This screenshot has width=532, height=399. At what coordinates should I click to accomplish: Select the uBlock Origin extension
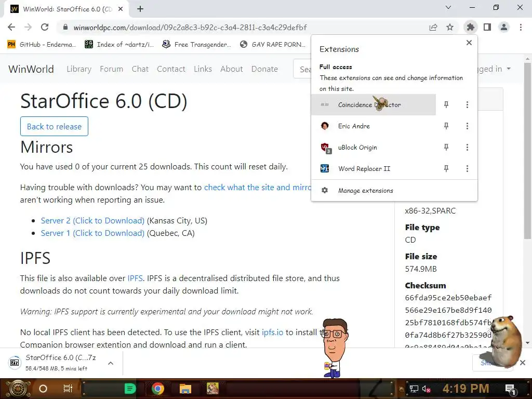[373, 147]
